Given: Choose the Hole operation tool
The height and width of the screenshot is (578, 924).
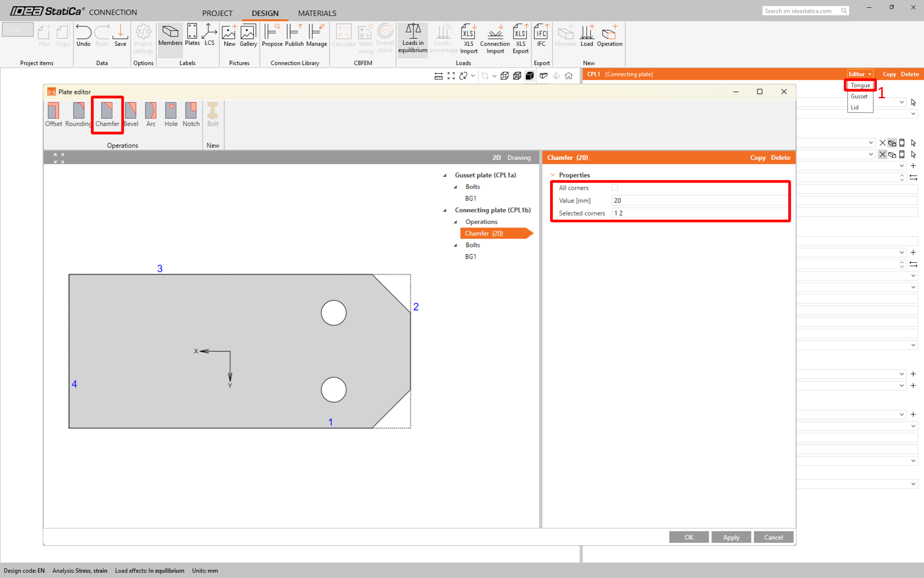Looking at the screenshot, I should pos(171,114).
